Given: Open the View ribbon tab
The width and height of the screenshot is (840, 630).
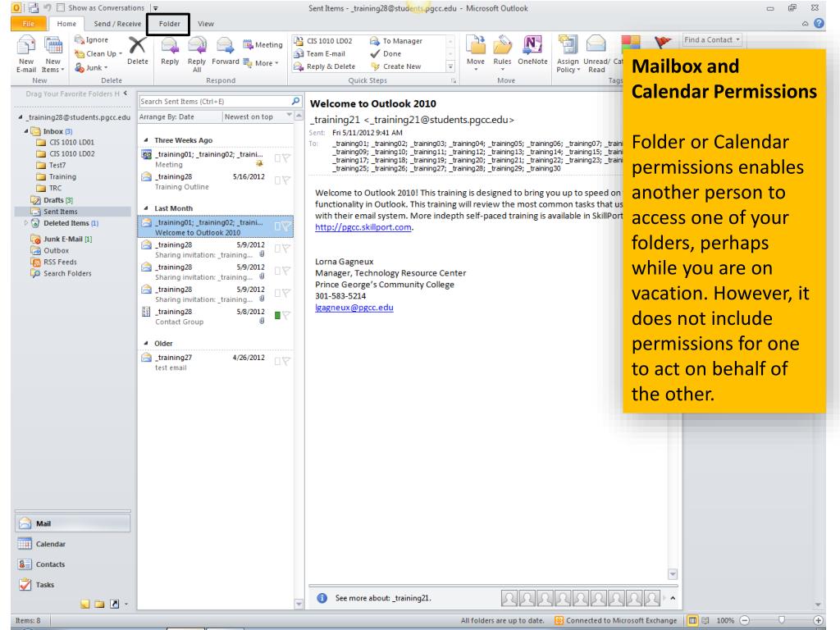Looking at the screenshot, I should coord(206,24).
